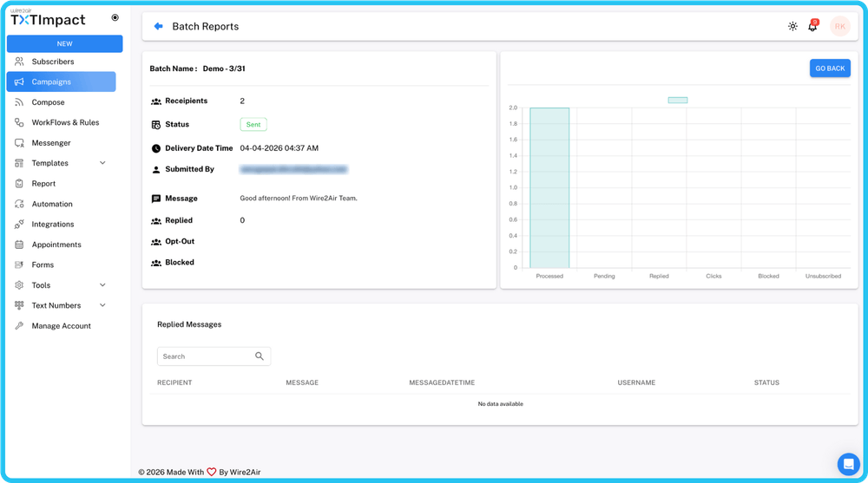Toggle the sidebar pin radio icon
This screenshot has width=868, height=483.
coord(115,17)
